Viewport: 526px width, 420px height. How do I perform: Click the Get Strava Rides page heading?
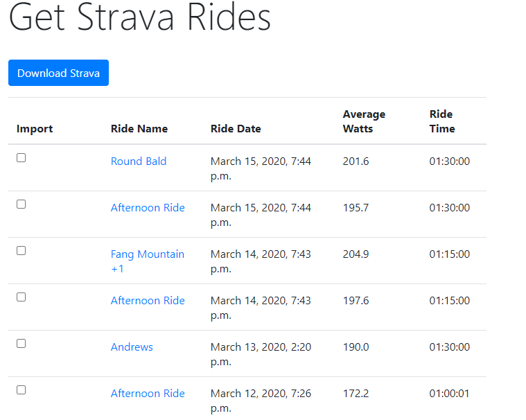pos(140,19)
